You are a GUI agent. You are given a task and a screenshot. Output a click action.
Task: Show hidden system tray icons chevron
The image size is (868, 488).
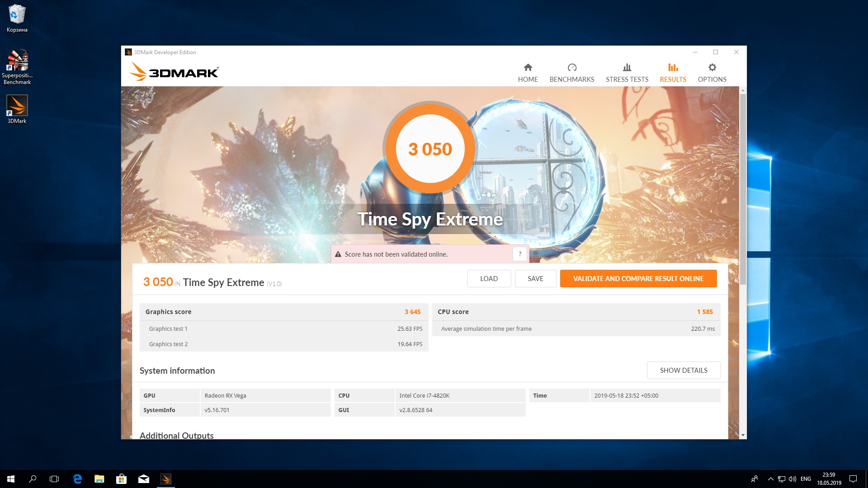pos(770,479)
